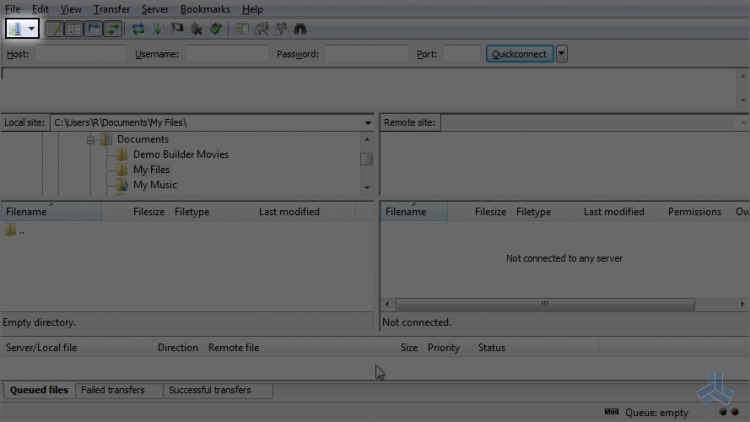The width and height of the screenshot is (750, 422).
Task: Open the Site Manager icon
Action: (15, 29)
